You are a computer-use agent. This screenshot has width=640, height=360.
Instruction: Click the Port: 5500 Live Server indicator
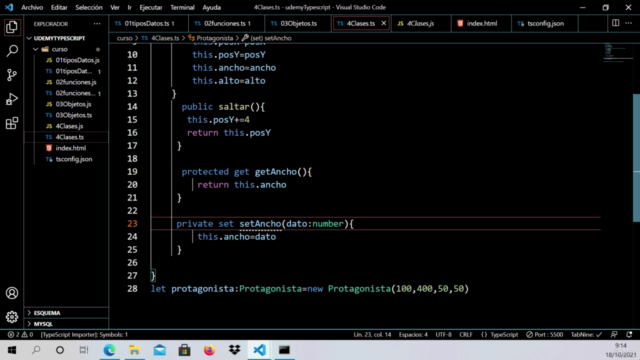tap(544, 335)
